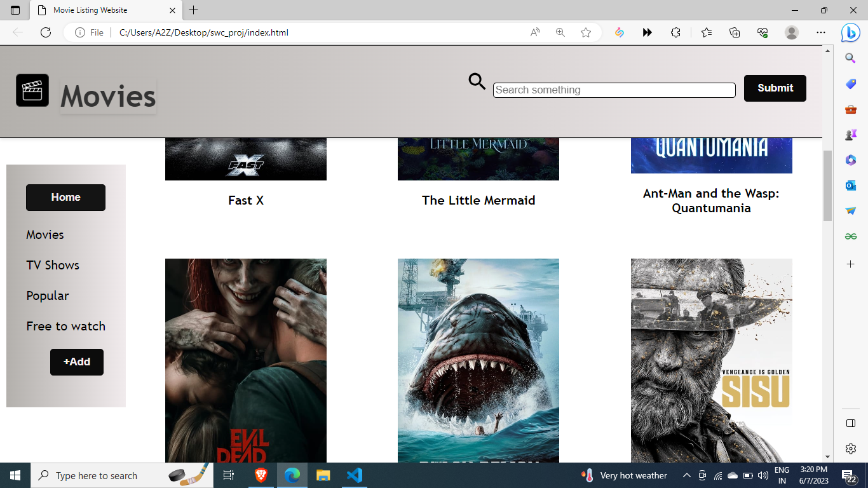868x488 pixels.
Task: Click the Movies link in the left sidebar
Action: [44, 234]
